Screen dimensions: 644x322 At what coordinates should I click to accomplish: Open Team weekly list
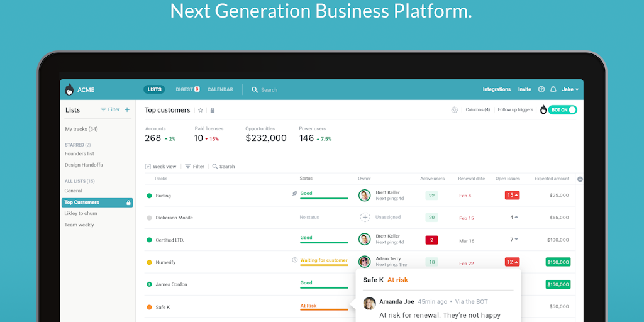click(x=79, y=225)
